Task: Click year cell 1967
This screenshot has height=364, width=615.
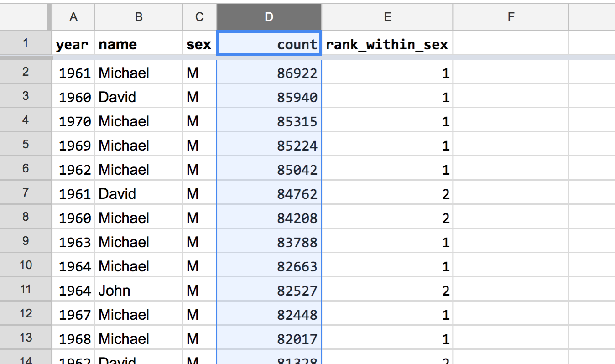Action: coord(73,314)
